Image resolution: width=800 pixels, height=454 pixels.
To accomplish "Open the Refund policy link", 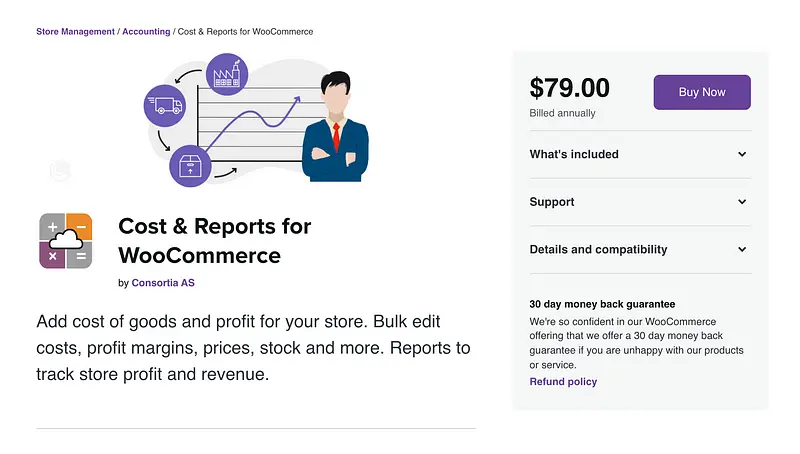I will pyautogui.click(x=563, y=381).
